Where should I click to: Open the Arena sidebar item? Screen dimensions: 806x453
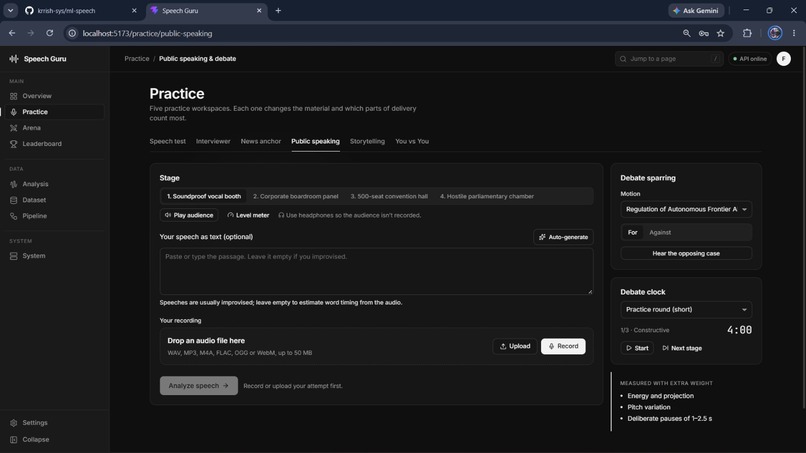coord(31,128)
